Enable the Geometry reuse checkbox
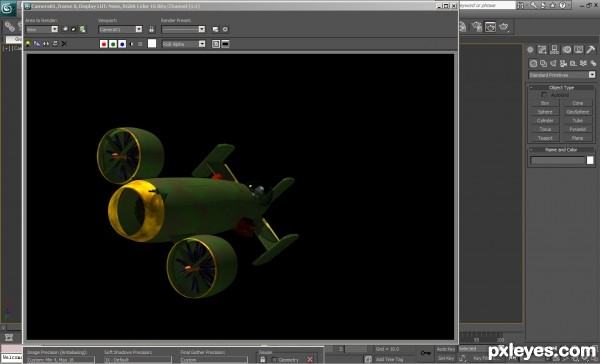Screen dimensions: 600x364 tap(274, 359)
